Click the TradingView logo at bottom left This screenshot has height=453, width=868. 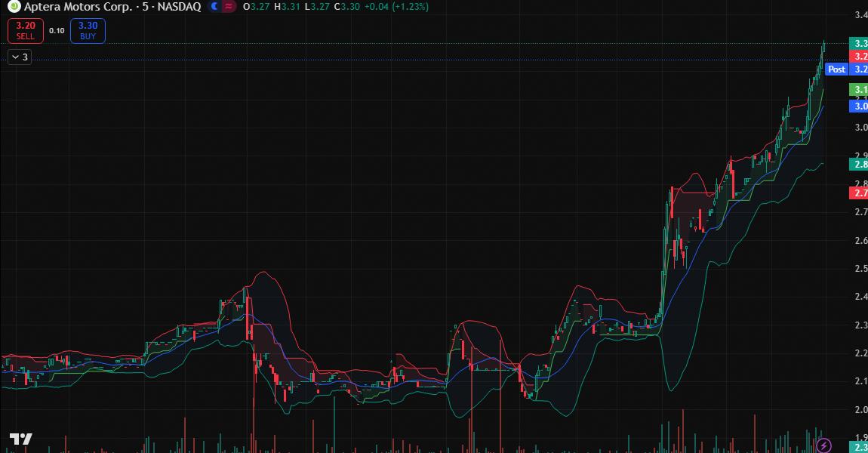coord(20,439)
